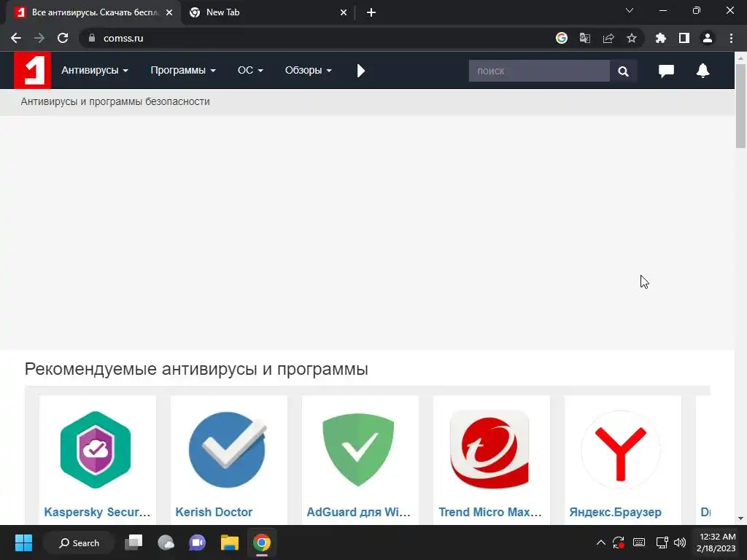This screenshot has width=747, height=560.
Task: Reload the current page
Action: [x=63, y=38]
